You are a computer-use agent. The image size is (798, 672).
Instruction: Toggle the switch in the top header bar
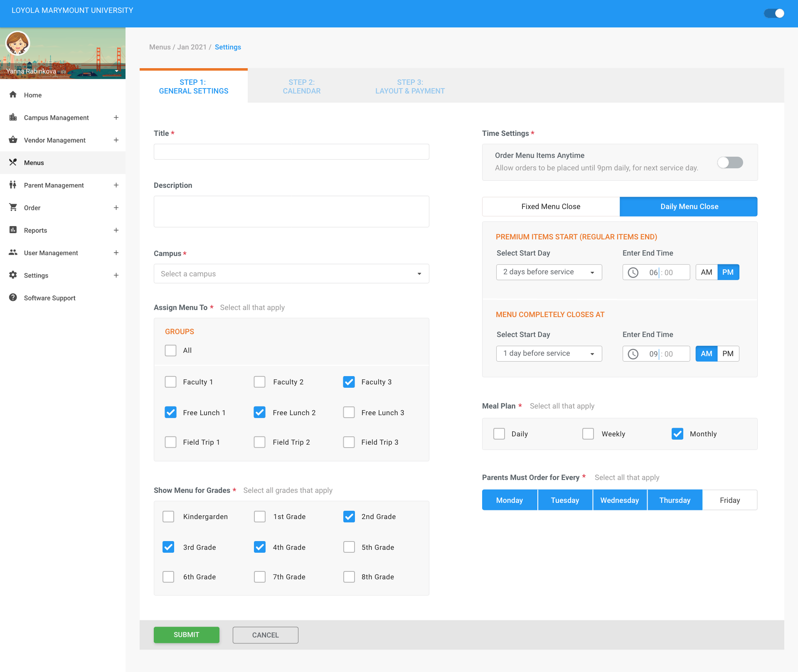(x=774, y=13)
